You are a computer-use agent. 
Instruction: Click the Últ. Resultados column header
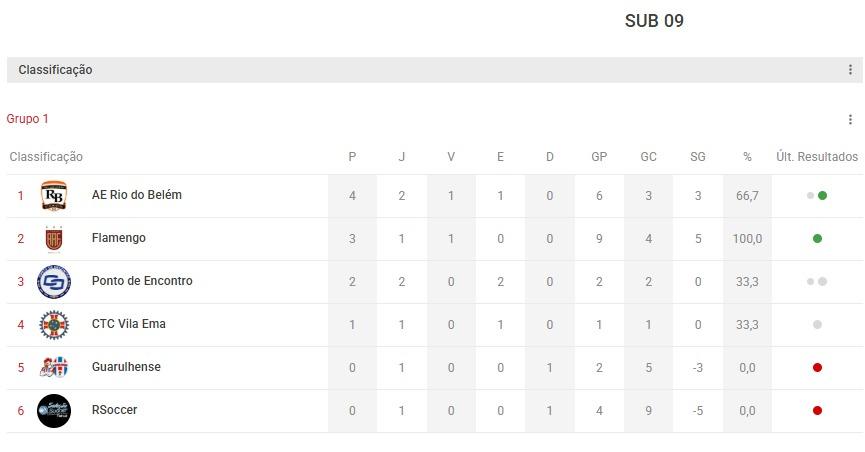click(817, 157)
